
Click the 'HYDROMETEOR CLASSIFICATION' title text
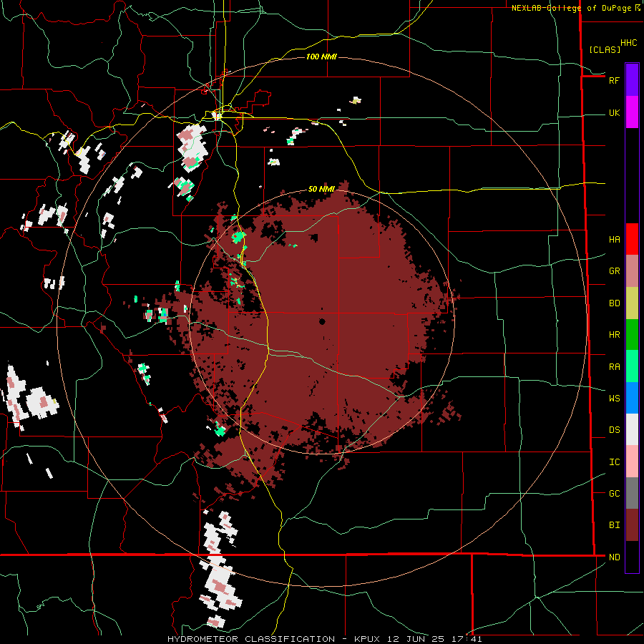(x=251, y=639)
